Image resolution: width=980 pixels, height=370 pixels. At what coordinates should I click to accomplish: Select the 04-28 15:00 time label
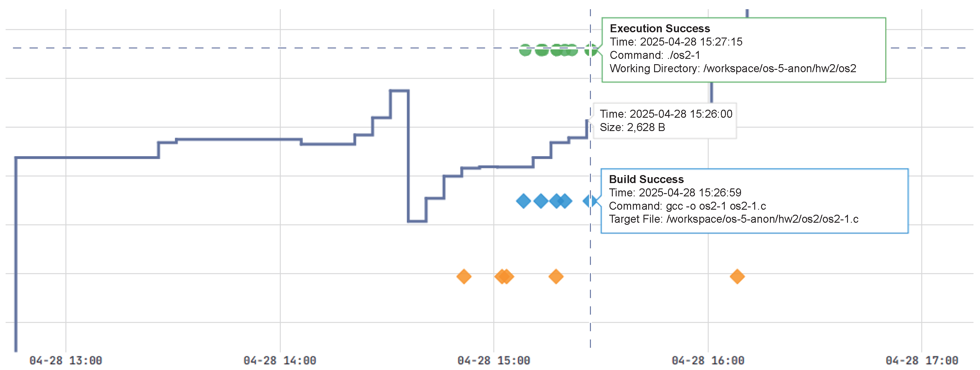tap(493, 360)
